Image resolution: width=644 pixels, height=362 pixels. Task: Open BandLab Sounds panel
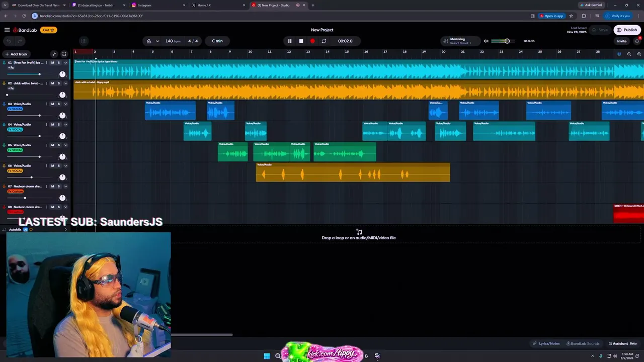click(x=583, y=344)
